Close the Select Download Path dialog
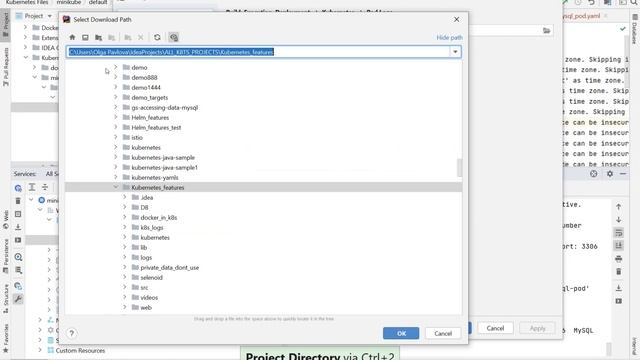 tap(456, 20)
